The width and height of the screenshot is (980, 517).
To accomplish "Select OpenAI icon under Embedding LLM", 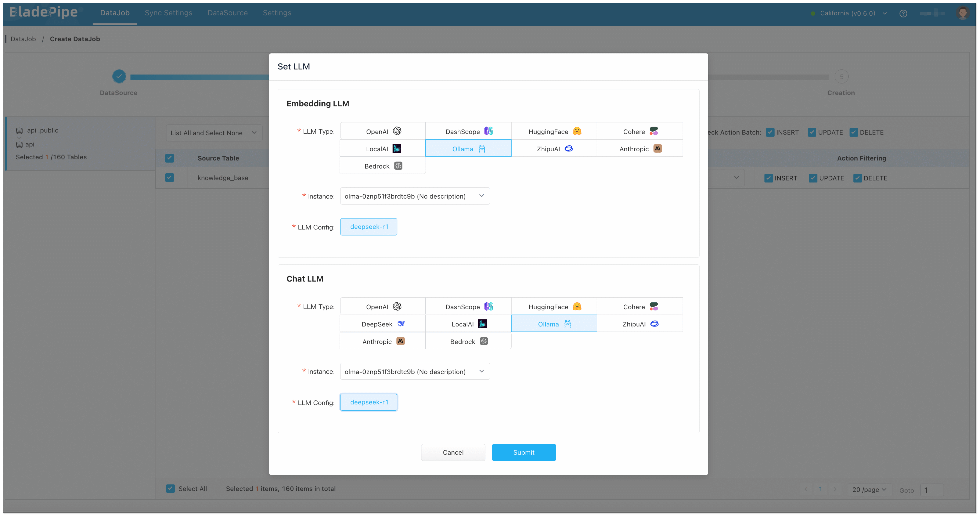I will (x=397, y=131).
